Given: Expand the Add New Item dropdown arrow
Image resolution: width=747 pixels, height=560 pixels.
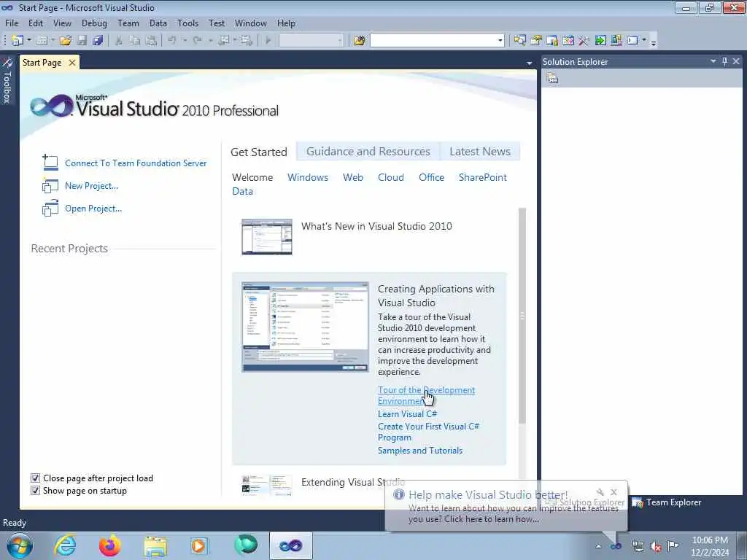Looking at the screenshot, I should click(53, 41).
